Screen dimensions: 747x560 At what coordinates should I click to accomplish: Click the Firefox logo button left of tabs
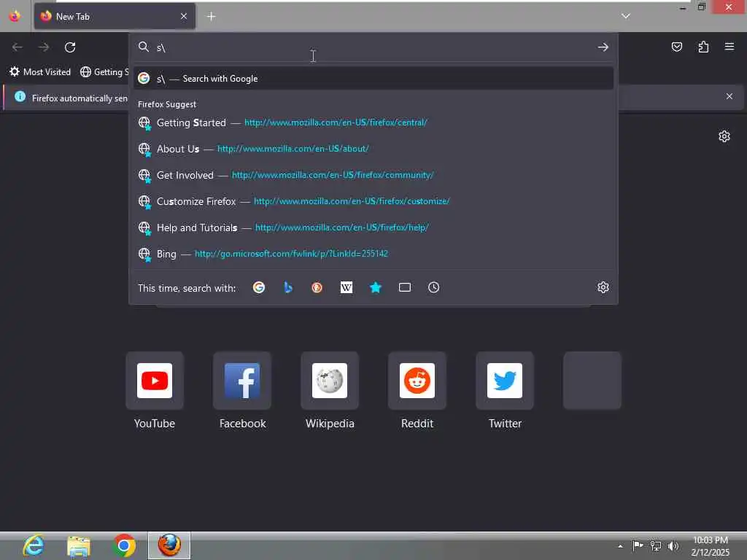pyautogui.click(x=15, y=16)
